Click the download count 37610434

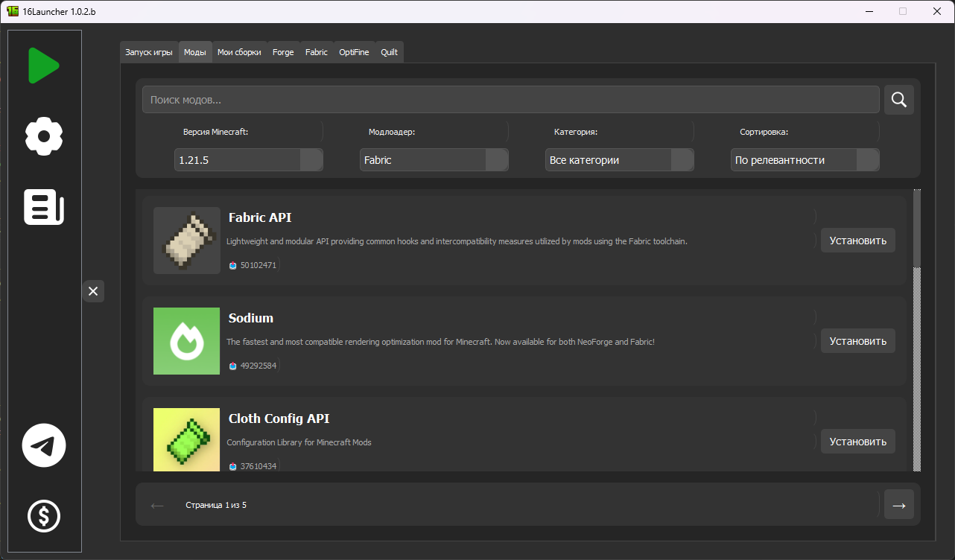[x=258, y=466]
